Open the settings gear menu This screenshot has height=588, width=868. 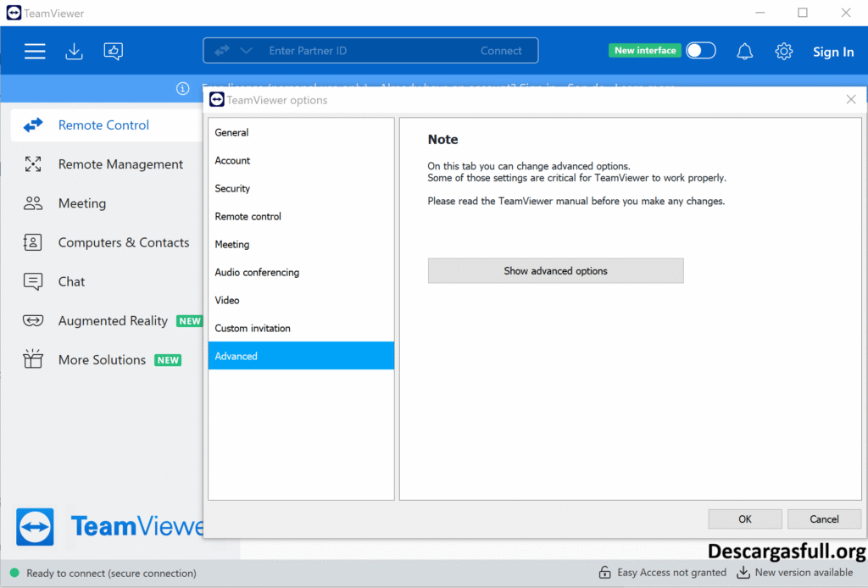(784, 51)
